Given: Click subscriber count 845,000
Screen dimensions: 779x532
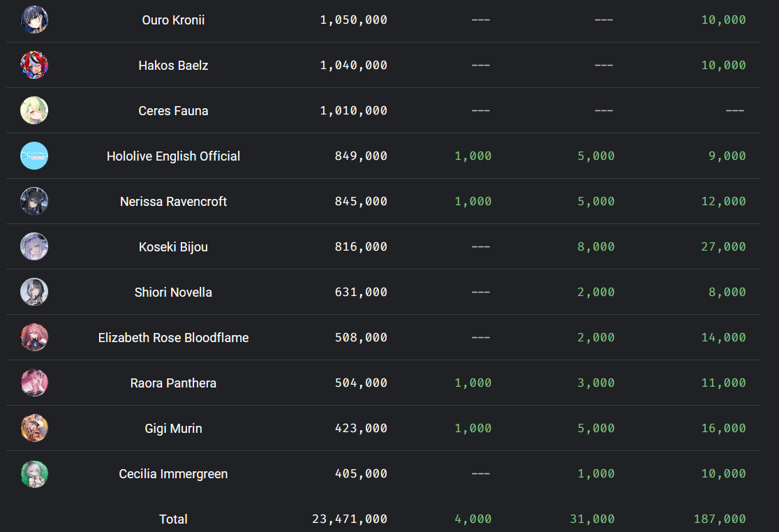Looking at the screenshot, I should (x=361, y=201).
